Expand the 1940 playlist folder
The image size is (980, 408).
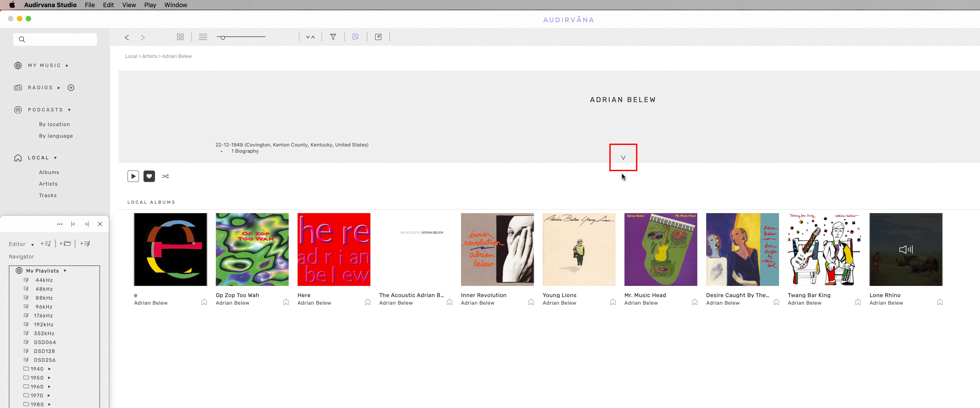(x=50, y=369)
